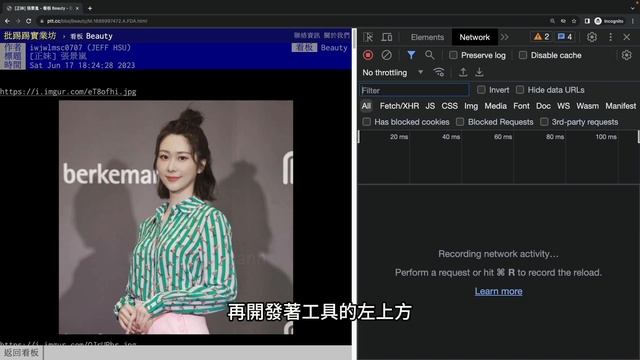
Task: Open a new browser tab
Action: (90, 8)
